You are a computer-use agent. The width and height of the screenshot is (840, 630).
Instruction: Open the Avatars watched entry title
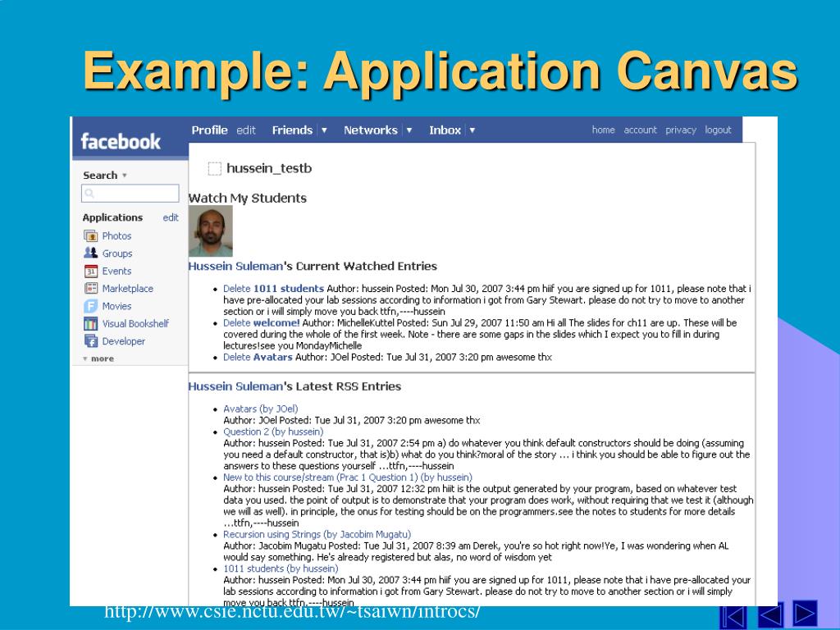[x=272, y=358]
